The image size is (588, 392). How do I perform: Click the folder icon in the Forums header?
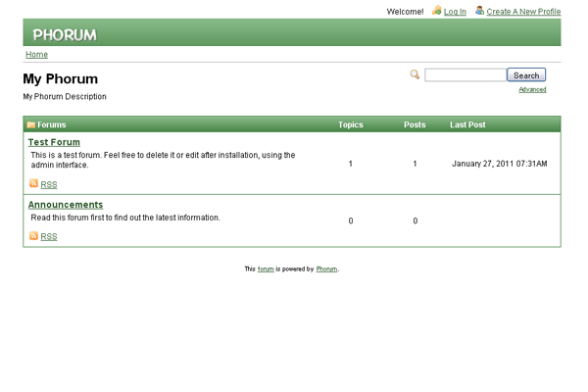[31, 125]
